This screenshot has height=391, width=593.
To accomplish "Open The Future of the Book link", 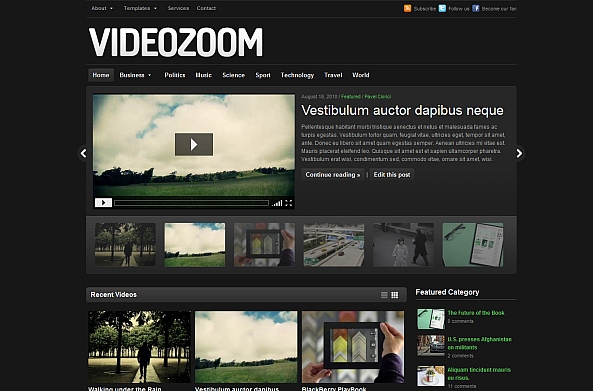I will (476, 313).
